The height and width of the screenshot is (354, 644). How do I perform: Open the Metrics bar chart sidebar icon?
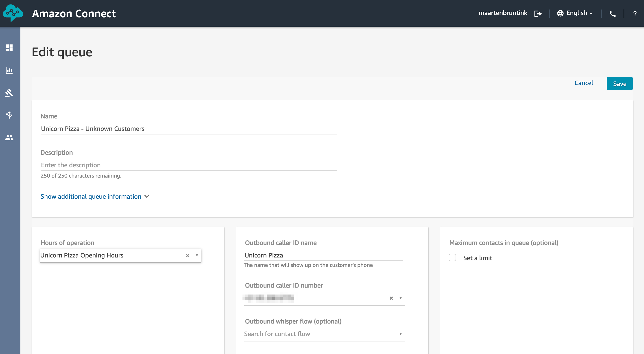[9, 70]
